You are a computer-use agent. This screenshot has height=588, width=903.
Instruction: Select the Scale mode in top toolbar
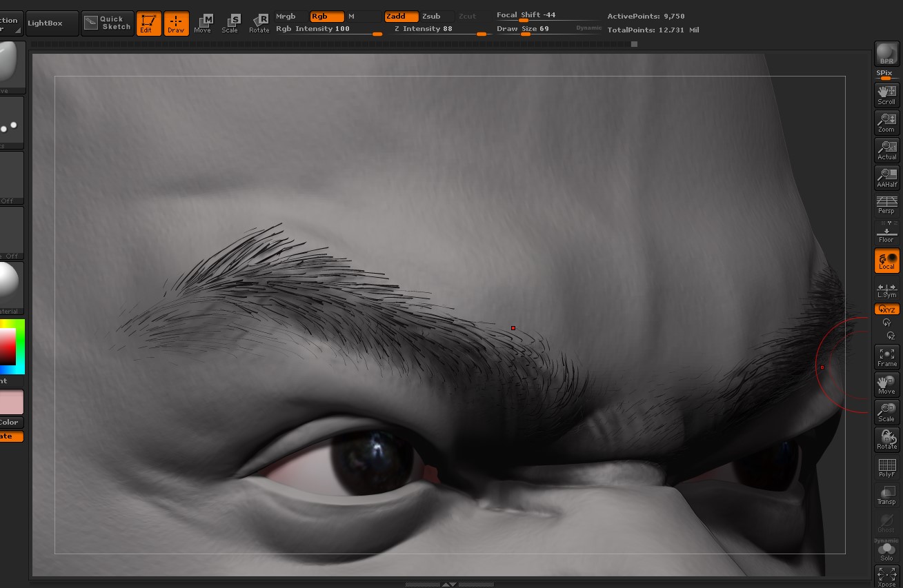[x=230, y=23]
